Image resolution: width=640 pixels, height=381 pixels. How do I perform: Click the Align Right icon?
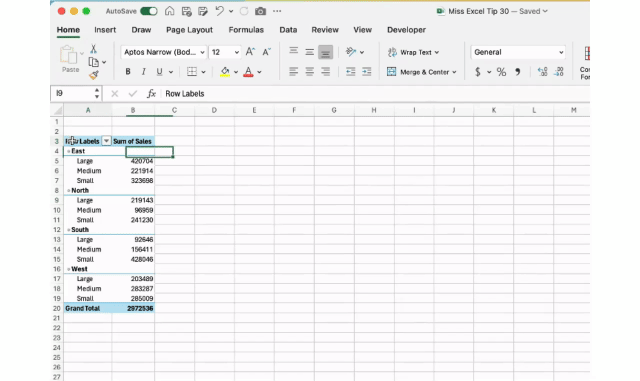325,72
